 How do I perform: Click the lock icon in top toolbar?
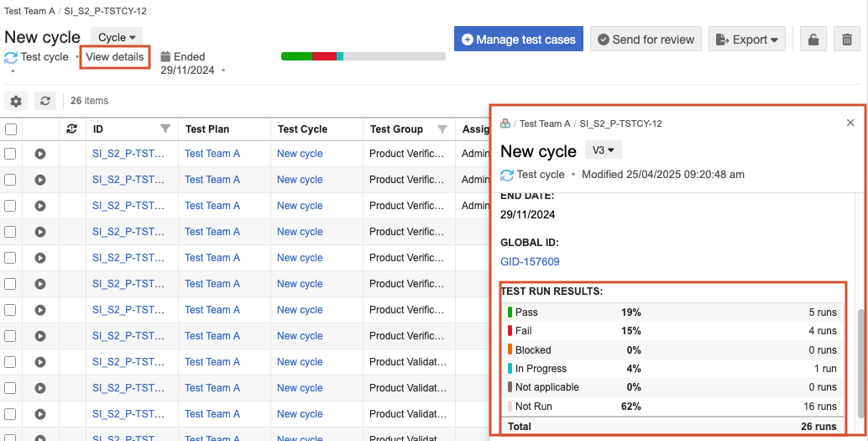[x=813, y=39]
